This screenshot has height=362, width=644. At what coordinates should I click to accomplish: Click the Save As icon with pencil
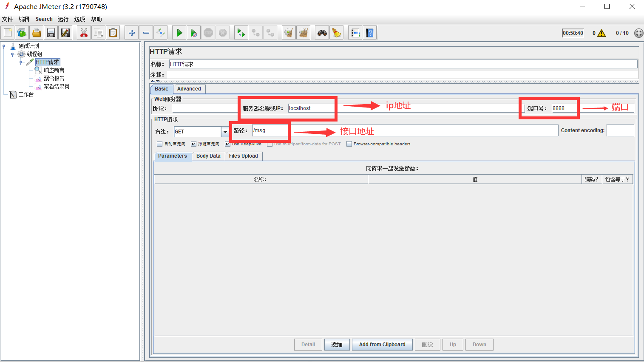click(x=65, y=33)
